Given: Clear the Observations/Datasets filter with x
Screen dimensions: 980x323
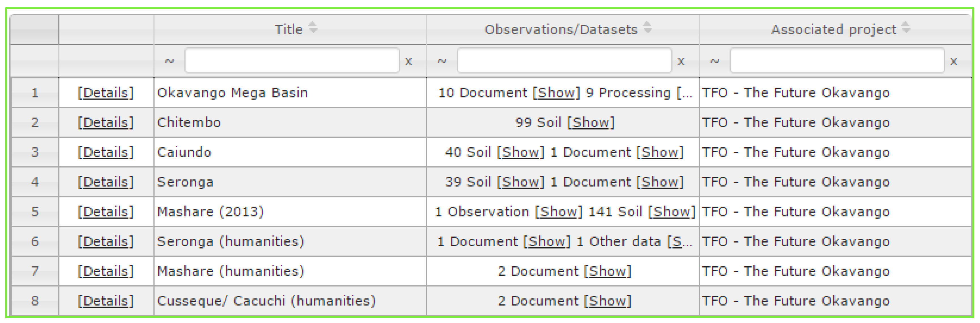Looking at the screenshot, I should [681, 61].
